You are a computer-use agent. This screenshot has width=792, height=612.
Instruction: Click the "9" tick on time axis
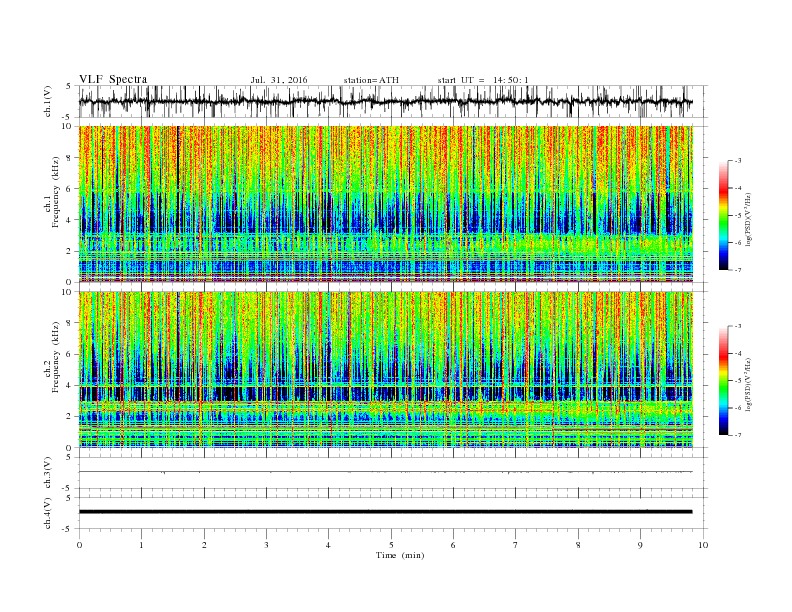tap(640, 545)
